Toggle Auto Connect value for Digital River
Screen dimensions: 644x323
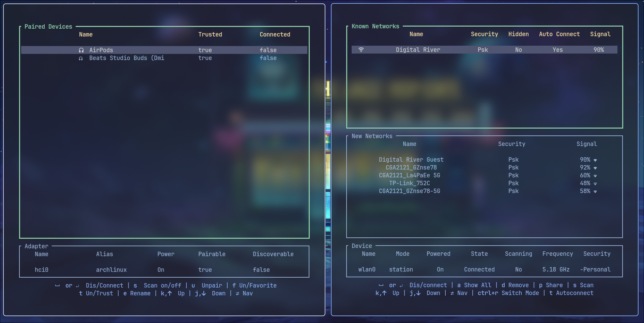pos(557,50)
